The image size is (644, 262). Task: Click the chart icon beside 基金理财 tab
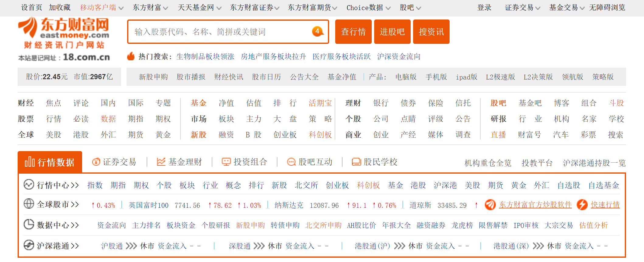click(161, 162)
